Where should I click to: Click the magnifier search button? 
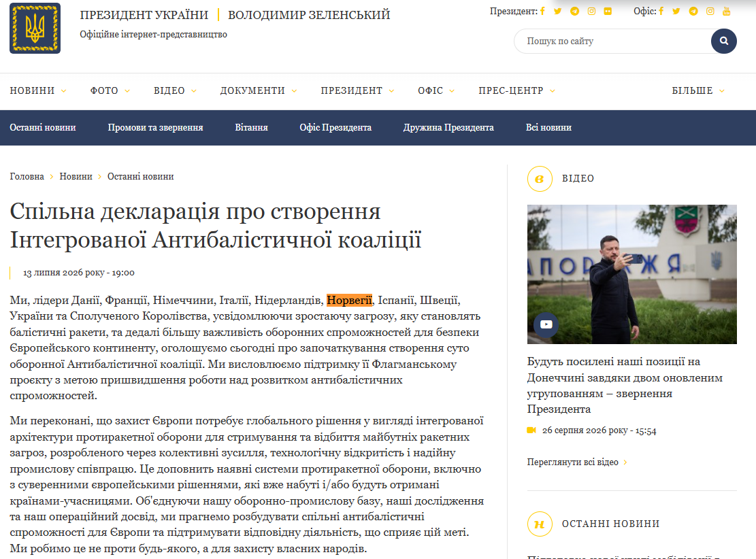pos(724,41)
